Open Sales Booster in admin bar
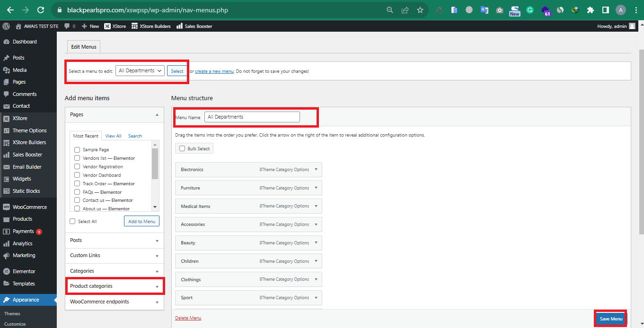 click(194, 26)
